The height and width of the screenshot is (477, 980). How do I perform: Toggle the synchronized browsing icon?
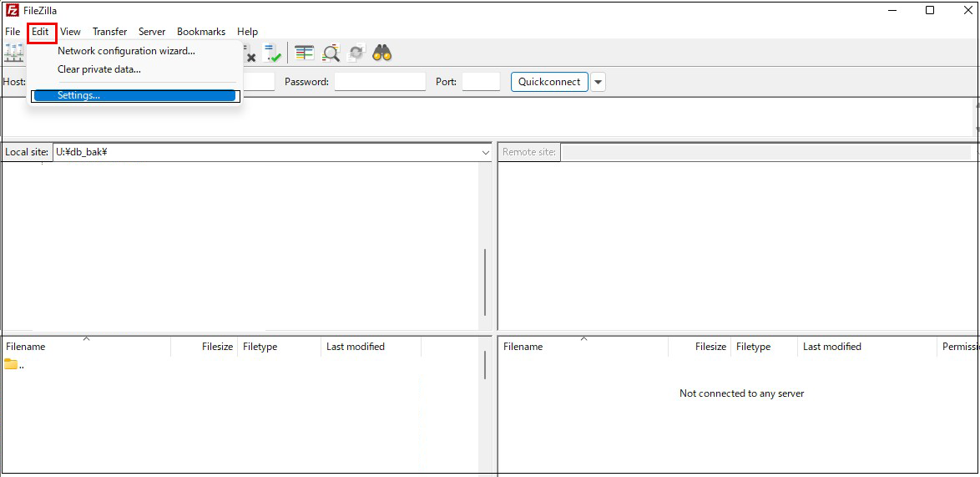pyautogui.click(x=356, y=53)
